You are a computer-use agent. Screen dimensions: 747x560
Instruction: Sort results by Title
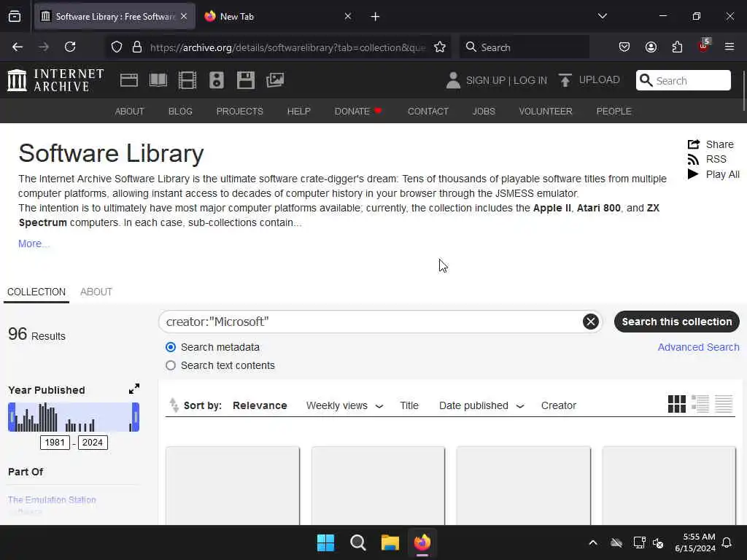409,405
